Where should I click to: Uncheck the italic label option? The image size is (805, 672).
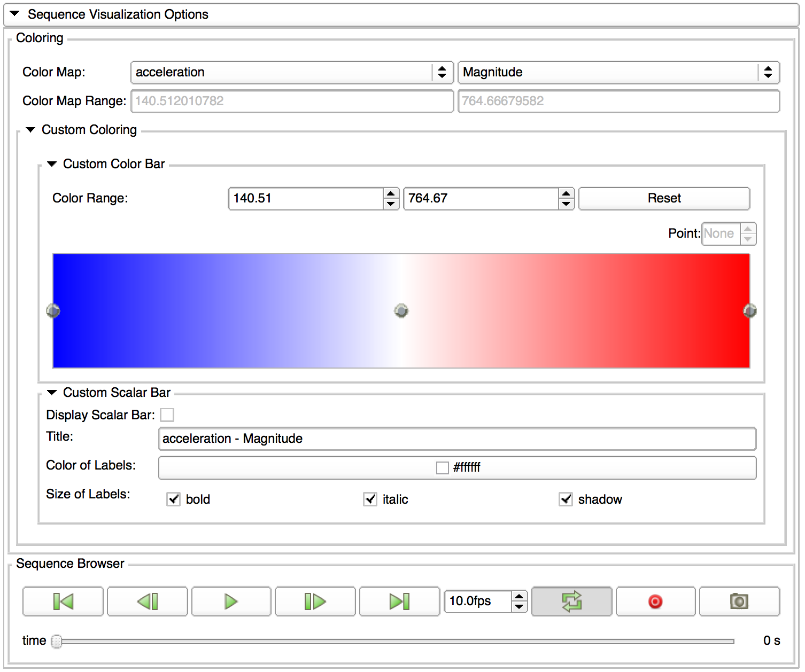(x=370, y=499)
